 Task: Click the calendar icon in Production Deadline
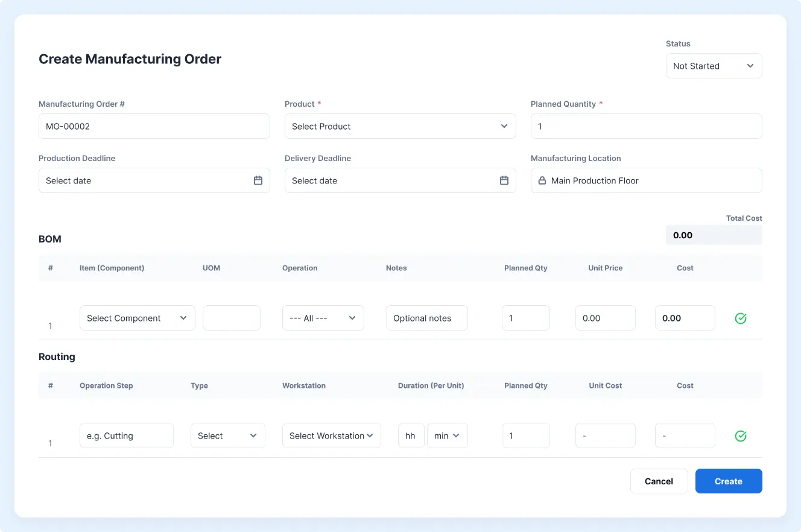(258, 180)
